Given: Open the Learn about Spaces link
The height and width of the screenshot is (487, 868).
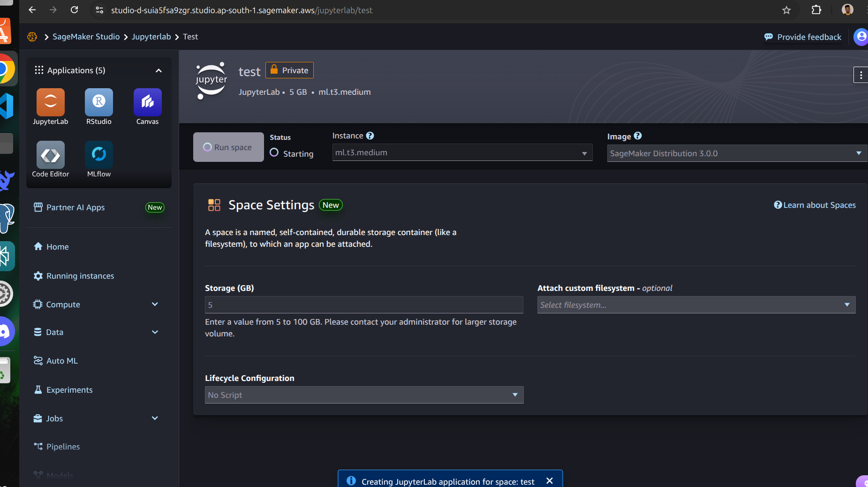Looking at the screenshot, I should [815, 205].
